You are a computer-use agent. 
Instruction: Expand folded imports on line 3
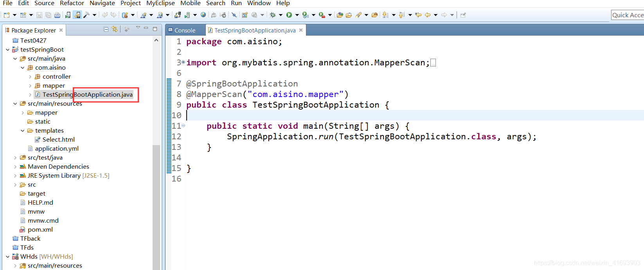(x=183, y=62)
